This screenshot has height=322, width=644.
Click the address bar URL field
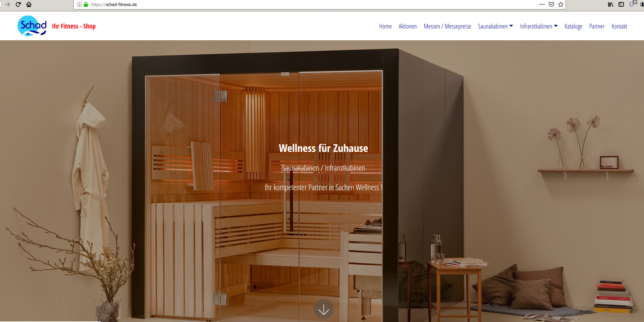[x=302, y=4]
